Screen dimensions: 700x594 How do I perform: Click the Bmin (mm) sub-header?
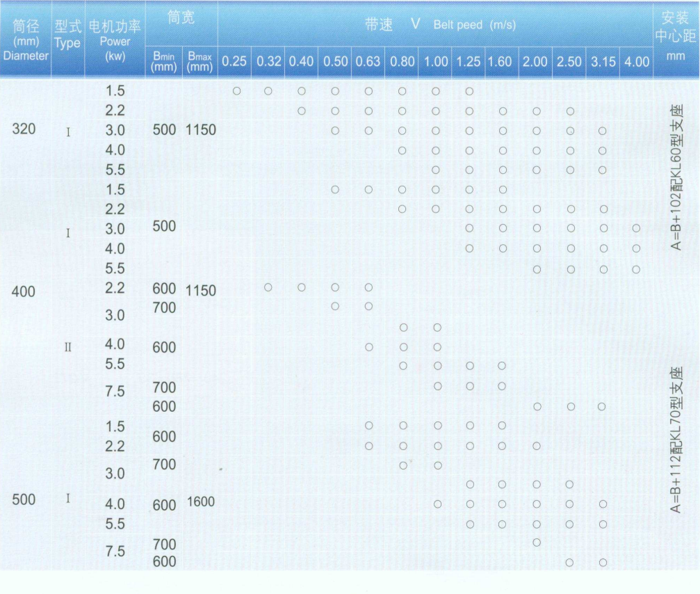[164, 61]
